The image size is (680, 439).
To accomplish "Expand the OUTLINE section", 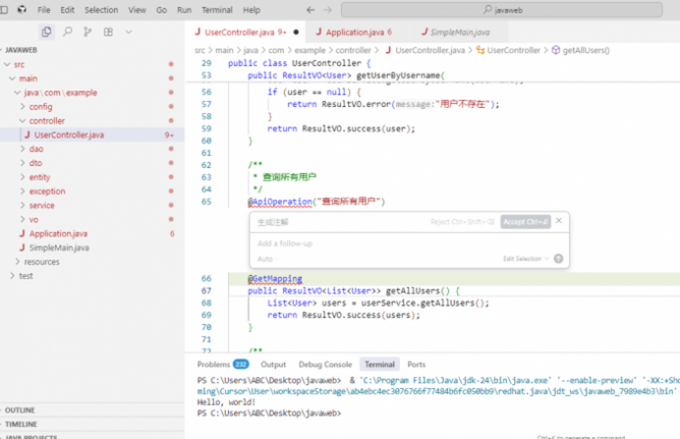I will 20,410.
